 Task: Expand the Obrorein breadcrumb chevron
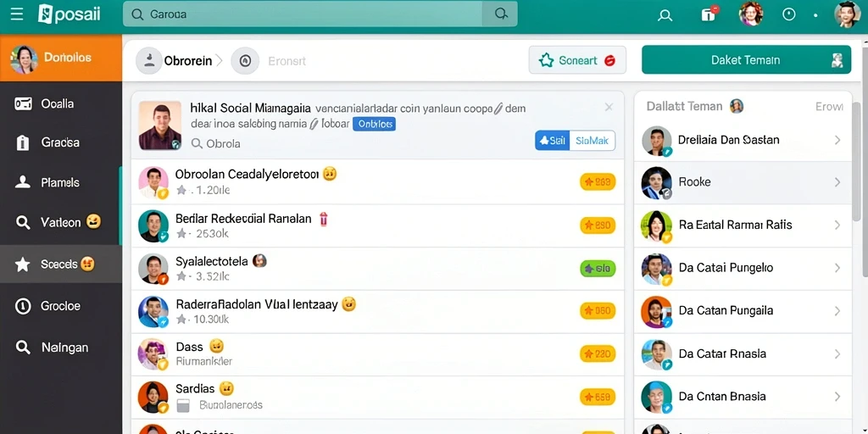click(x=220, y=60)
